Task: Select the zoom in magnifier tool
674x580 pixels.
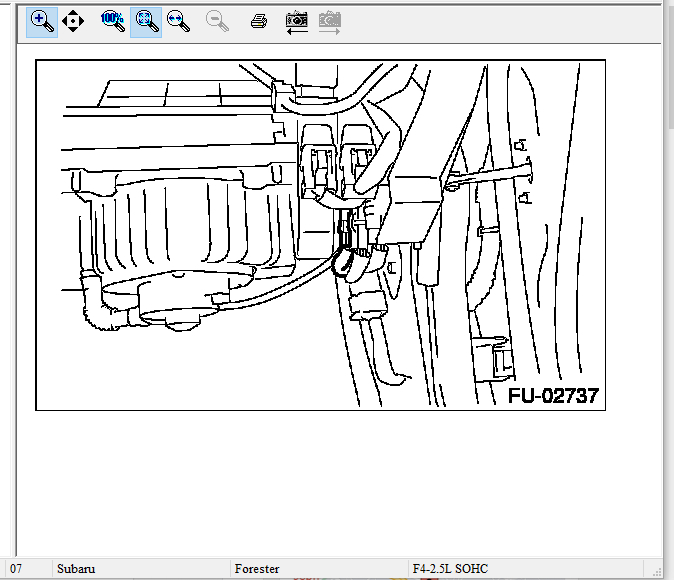Action: click(x=41, y=21)
